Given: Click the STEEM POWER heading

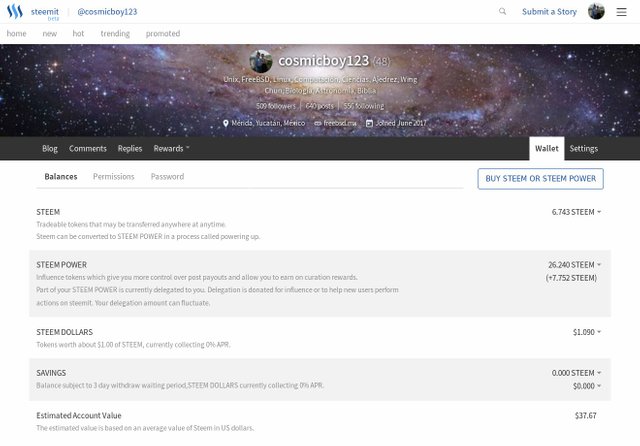Looking at the screenshot, I should click(x=62, y=265).
